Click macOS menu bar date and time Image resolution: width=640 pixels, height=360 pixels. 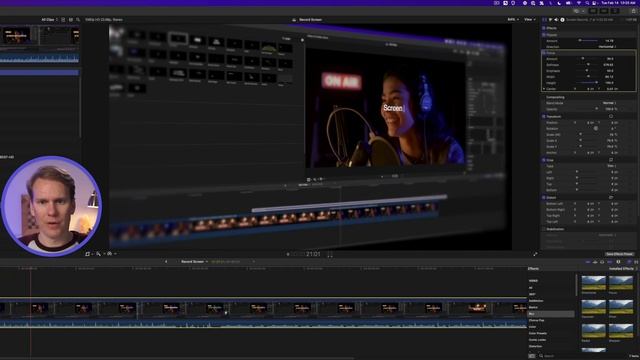tap(618, 3)
